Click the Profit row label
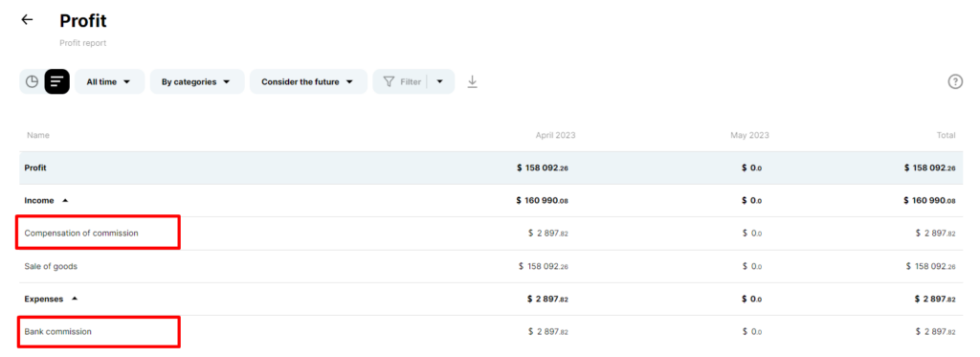The height and width of the screenshot is (357, 980). coord(35,168)
